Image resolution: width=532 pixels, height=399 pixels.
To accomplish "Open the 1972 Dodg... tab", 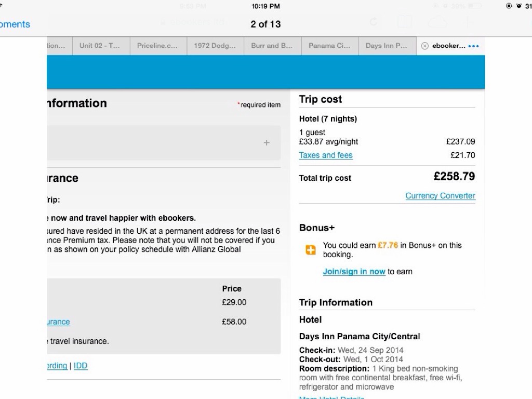I will [x=215, y=46].
